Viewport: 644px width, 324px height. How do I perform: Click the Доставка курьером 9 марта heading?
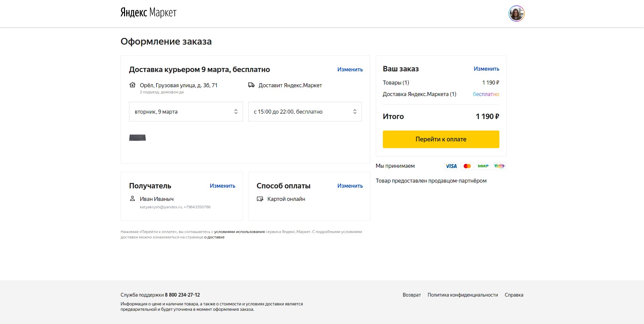tap(199, 69)
